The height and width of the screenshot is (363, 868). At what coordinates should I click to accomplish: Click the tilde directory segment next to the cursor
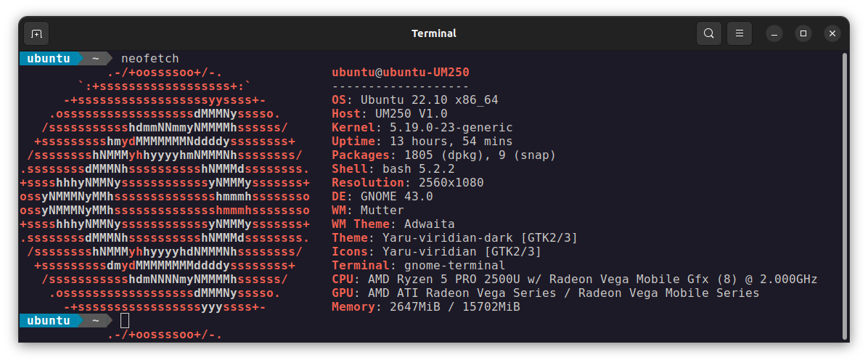click(x=95, y=320)
